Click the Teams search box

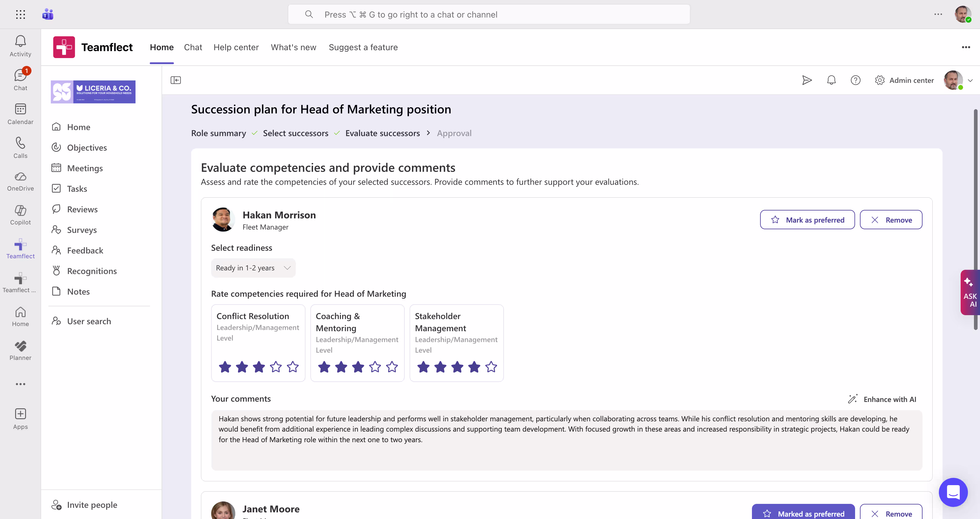click(488, 15)
